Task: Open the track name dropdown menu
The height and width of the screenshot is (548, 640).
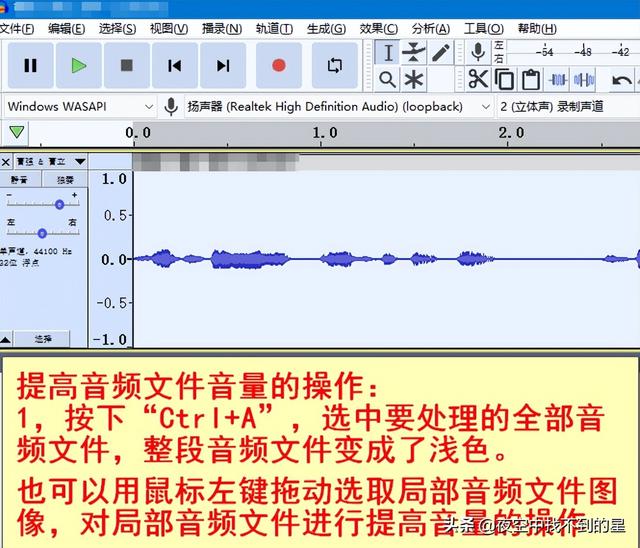Action: [x=51, y=162]
